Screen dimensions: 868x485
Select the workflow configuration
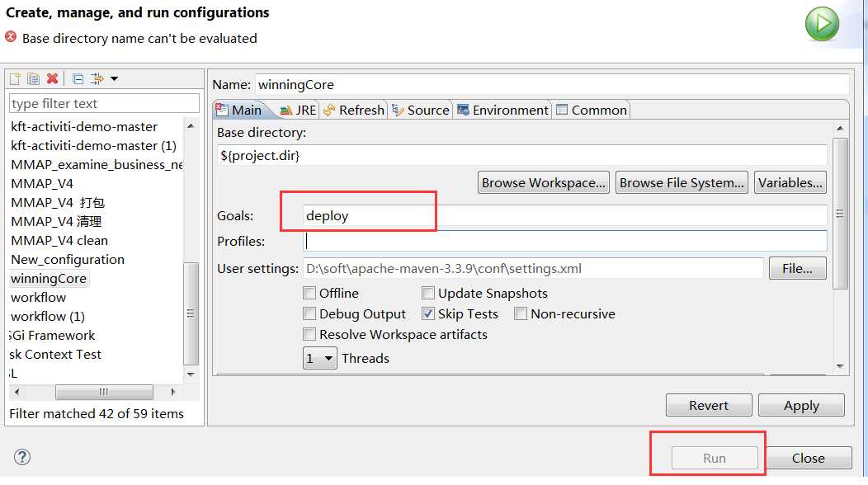(x=38, y=297)
